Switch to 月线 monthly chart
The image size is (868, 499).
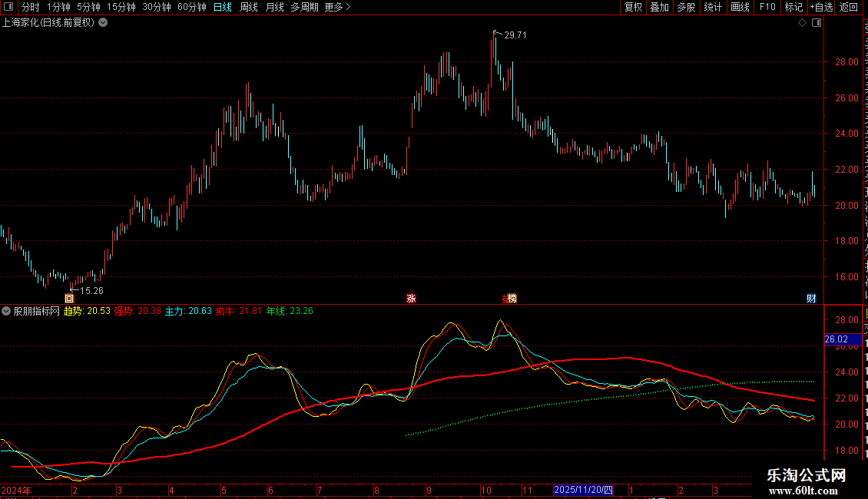[274, 7]
